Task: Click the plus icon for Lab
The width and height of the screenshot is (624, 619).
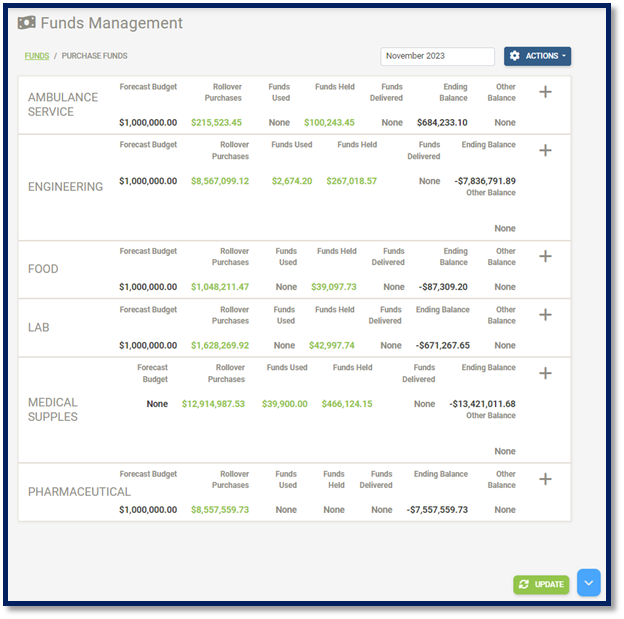Action: pyautogui.click(x=545, y=315)
